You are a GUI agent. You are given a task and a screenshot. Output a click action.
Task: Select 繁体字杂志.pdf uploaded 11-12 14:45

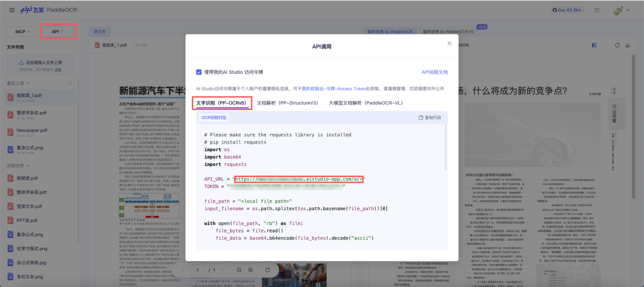[41, 114]
